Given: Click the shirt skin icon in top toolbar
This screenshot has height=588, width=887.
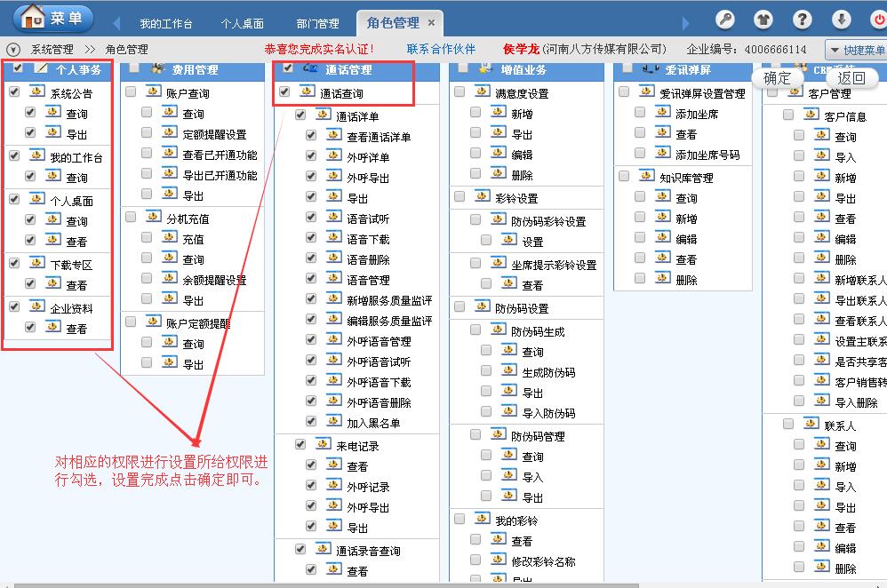Looking at the screenshot, I should tap(763, 20).
